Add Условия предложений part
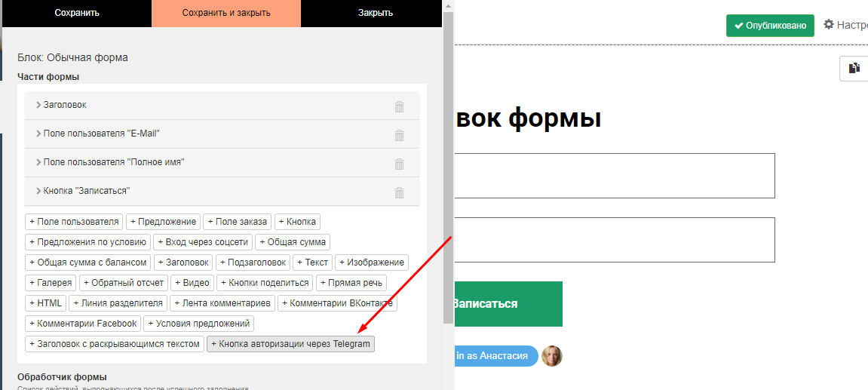This screenshot has height=390, width=868. coord(199,323)
